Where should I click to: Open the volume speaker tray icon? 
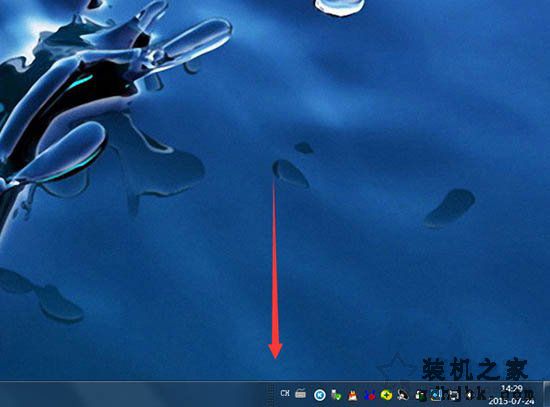(469, 395)
